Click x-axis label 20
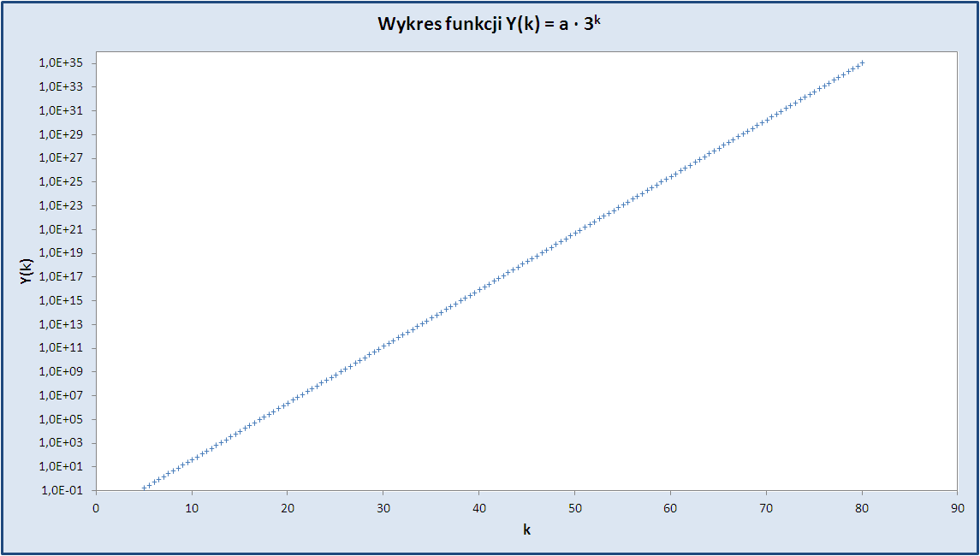Viewport: 980px width, 556px height. 287,509
